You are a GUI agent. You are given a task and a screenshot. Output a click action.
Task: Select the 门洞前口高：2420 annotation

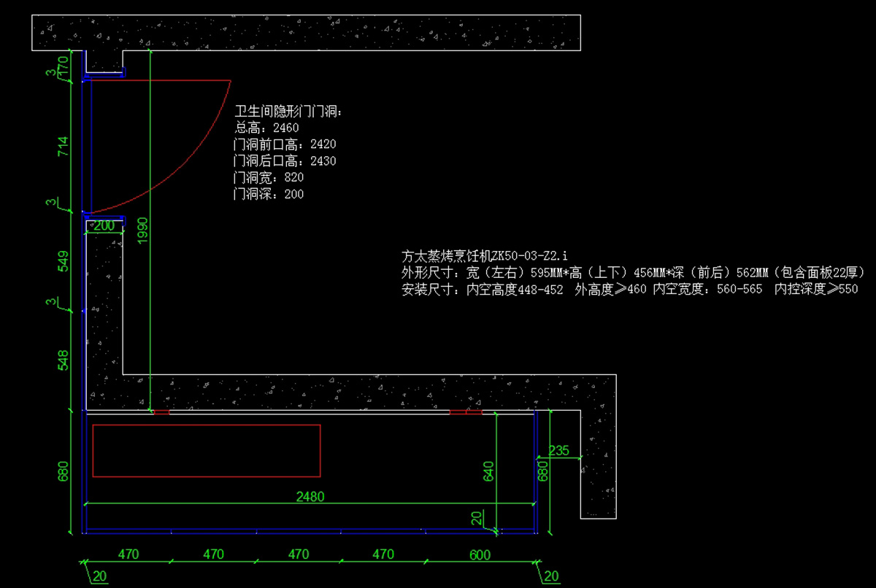point(285,144)
